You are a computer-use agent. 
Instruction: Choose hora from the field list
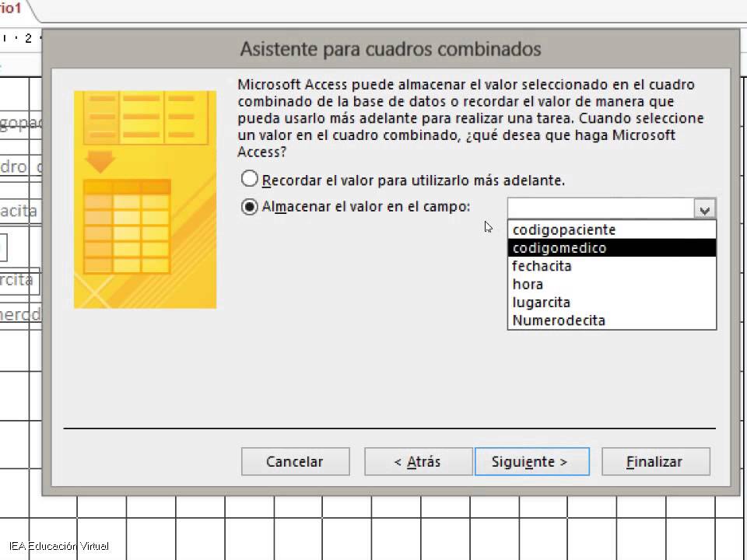click(x=612, y=285)
